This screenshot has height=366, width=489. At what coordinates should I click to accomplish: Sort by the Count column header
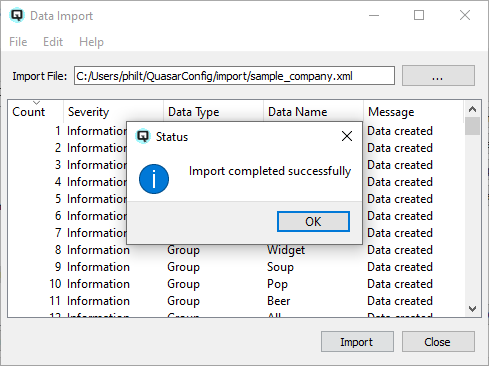coord(35,112)
